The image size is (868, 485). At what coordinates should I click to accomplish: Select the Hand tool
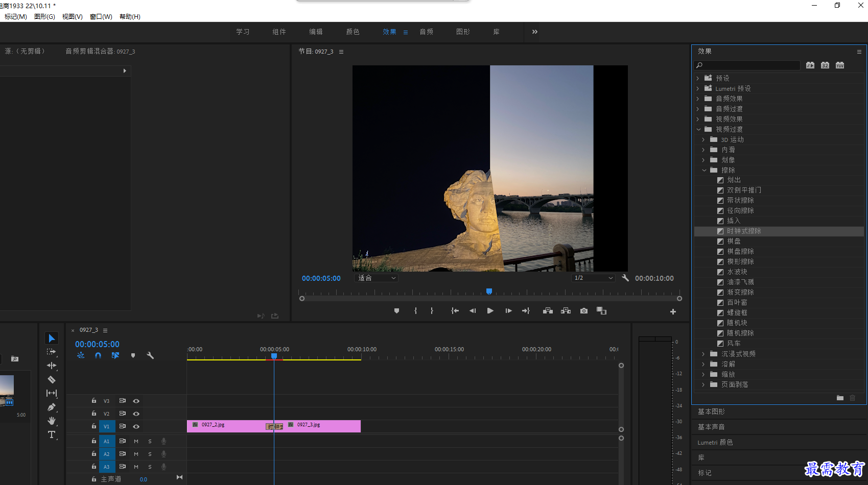point(52,421)
